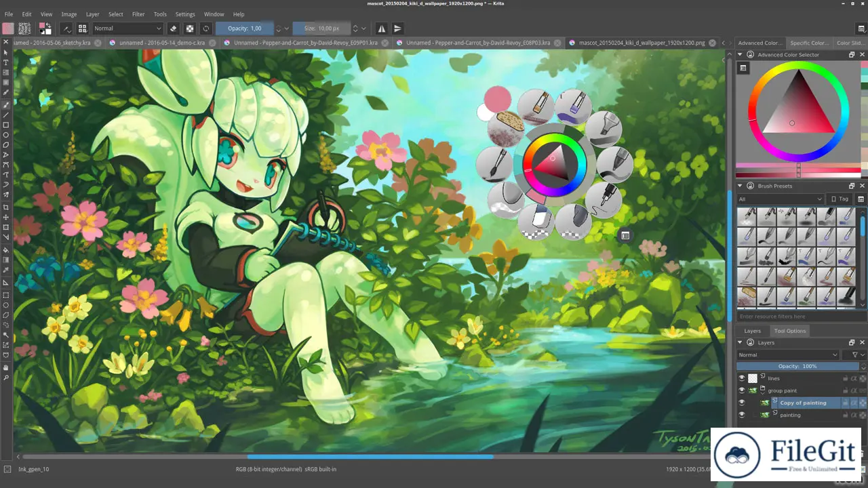The height and width of the screenshot is (488, 868).
Task: Select the Elliptical Selection tool
Action: click(6, 305)
